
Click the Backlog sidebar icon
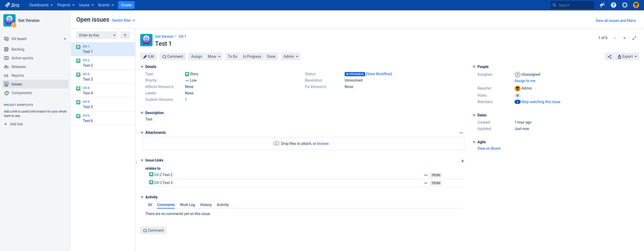pos(6,49)
